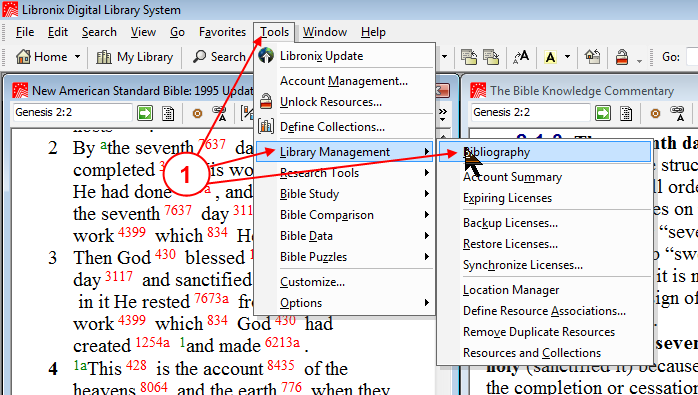Image resolution: width=698 pixels, height=395 pixels.
Task: Open the highlight A dropdown arrow
Action: (x=567, y=57)
